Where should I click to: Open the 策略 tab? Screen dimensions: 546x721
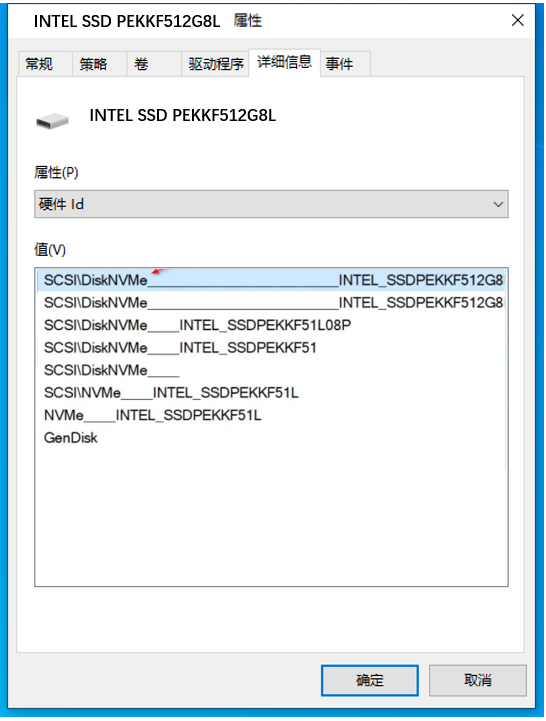tap(99, 63)
